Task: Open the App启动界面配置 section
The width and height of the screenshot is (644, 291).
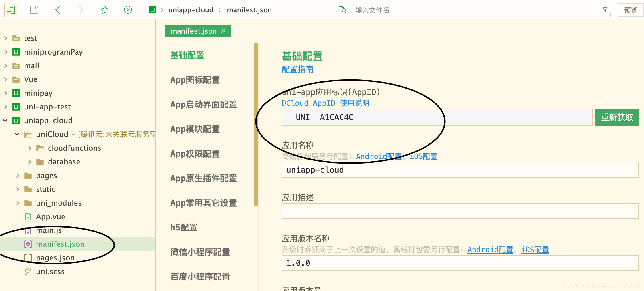Action: [204, 105]
